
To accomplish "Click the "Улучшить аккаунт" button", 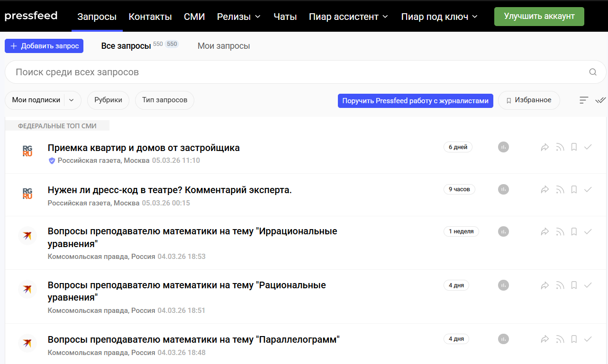I will point(539,17).
